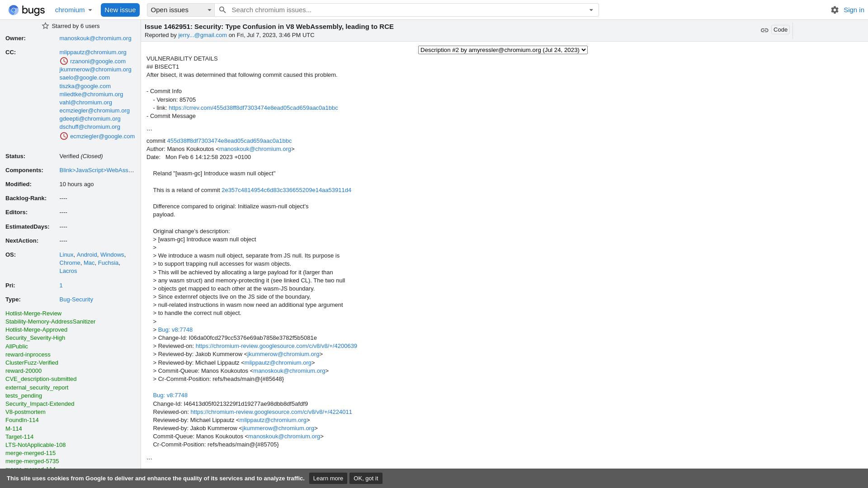Viewport: 868px width, 488px height.
Task: Click the search input field
Action: (x=408, y=9)
